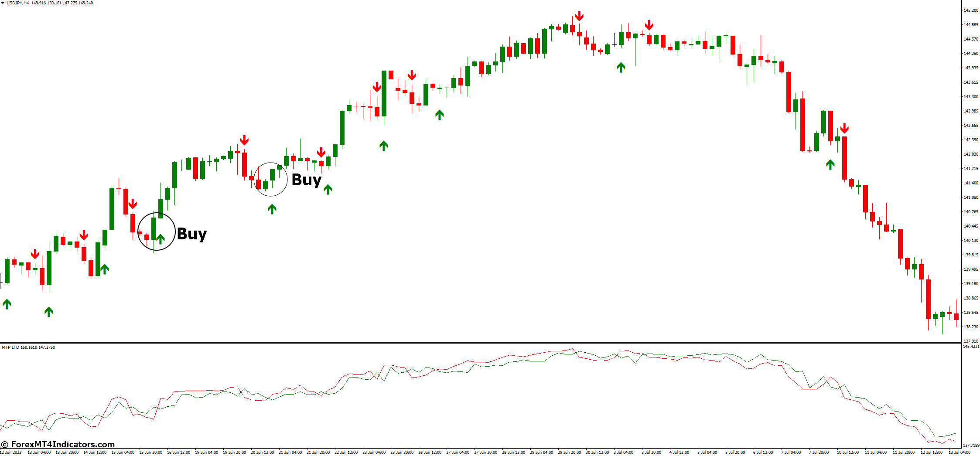This screenshot has width=980, height=456.
Task: Select the upper Buy text label
Action: pos(306,180)
